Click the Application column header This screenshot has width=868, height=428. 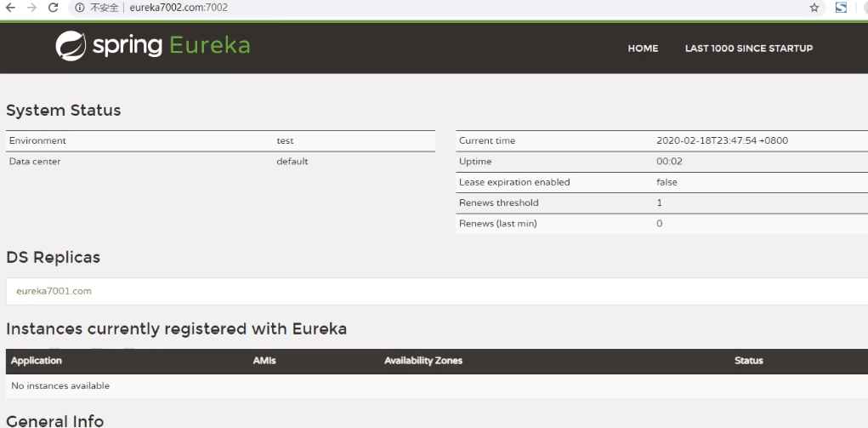coord(37,361)
